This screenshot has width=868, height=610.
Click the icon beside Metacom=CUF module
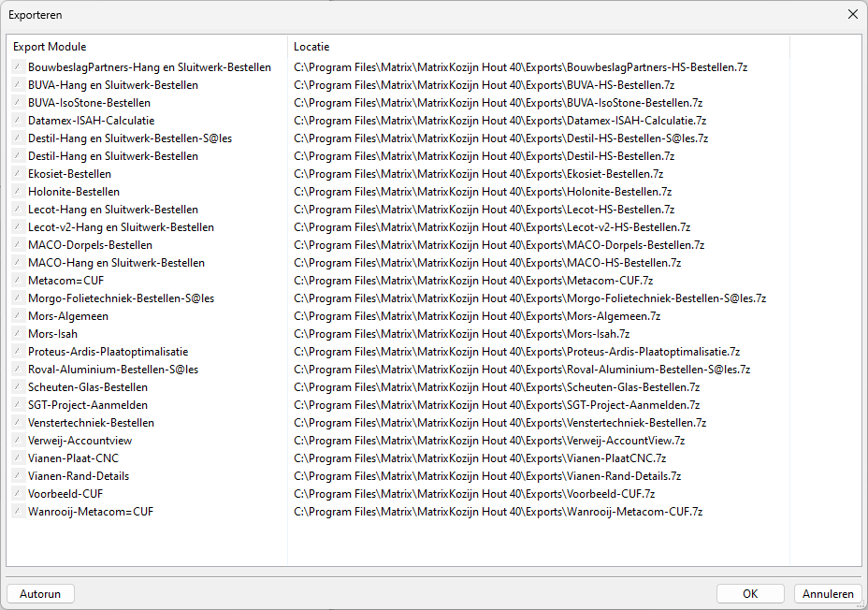pos(19,280)
